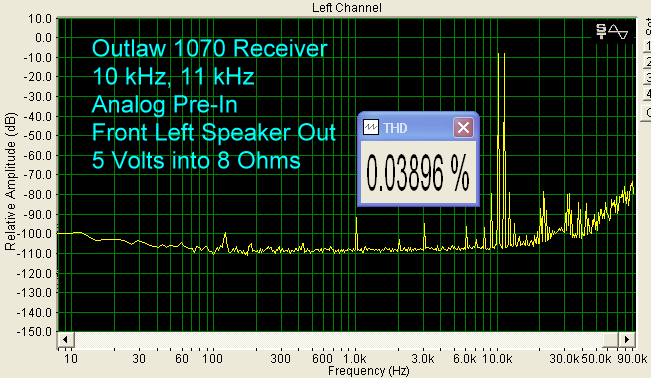This screenshot has height=378, width=651.
Task: Click the 1.0k frequency spike on graph
Action: click(x=356, y=233)
